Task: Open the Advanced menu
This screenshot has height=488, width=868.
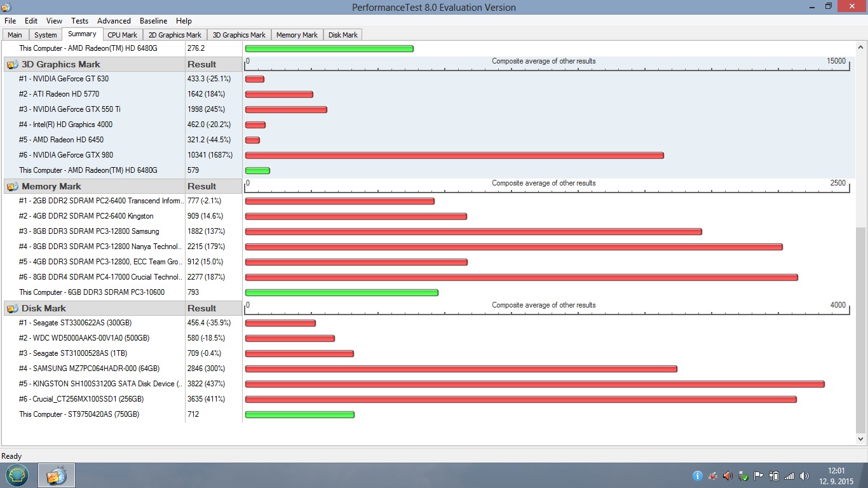Action: pos(114,21)
